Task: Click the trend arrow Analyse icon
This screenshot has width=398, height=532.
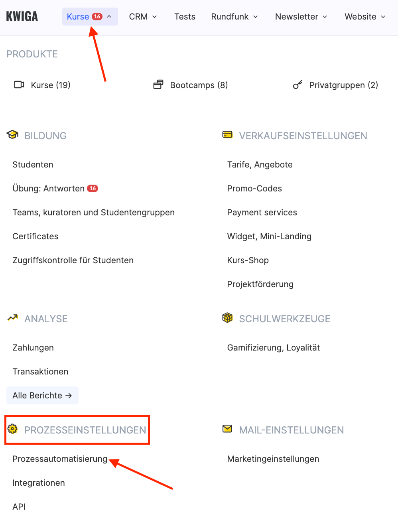Action: click(12, 318)
